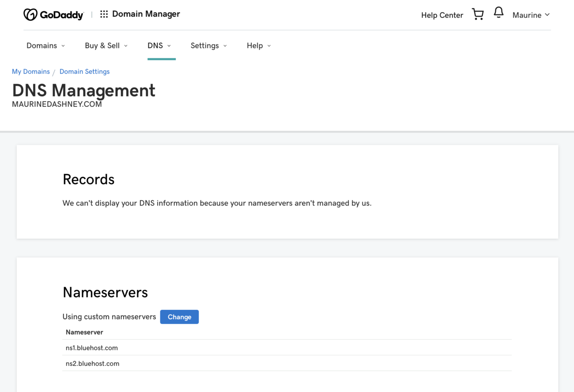
Task: Click 'Using custom nameservers' text
Action: tap(109, 317)
